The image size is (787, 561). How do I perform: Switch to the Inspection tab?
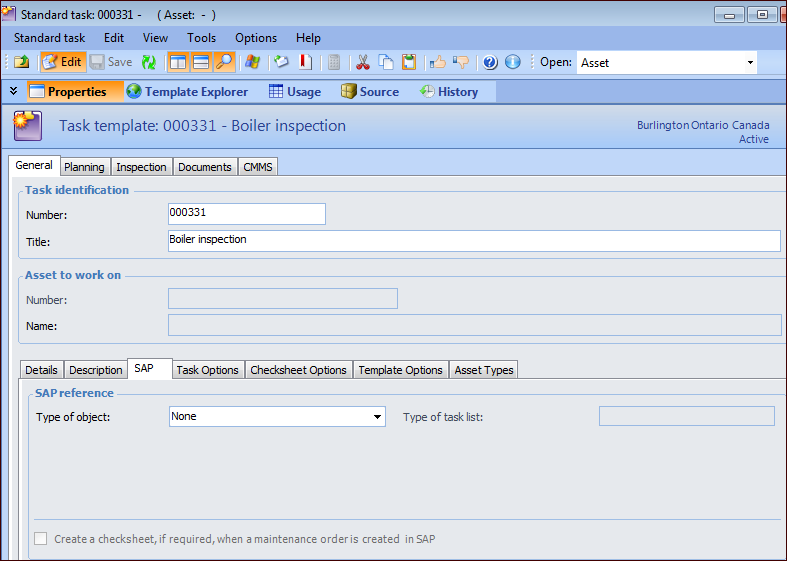(141, 167)
